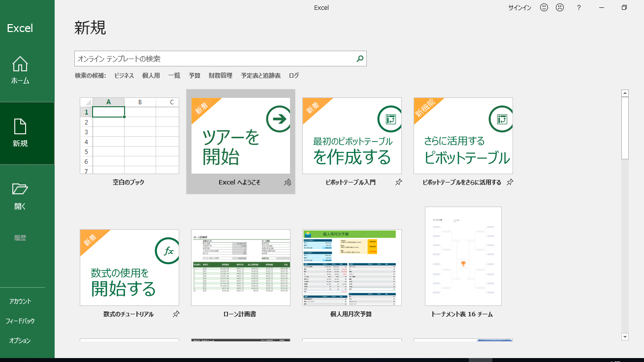
Task: Open the ツアーを開始 welcome template
Action: point(241,136)
